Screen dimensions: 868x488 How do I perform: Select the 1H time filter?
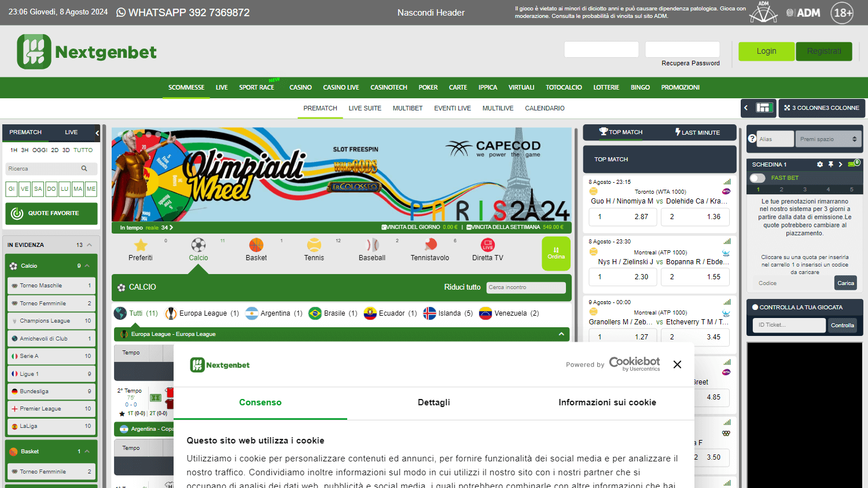click(14, 150)
